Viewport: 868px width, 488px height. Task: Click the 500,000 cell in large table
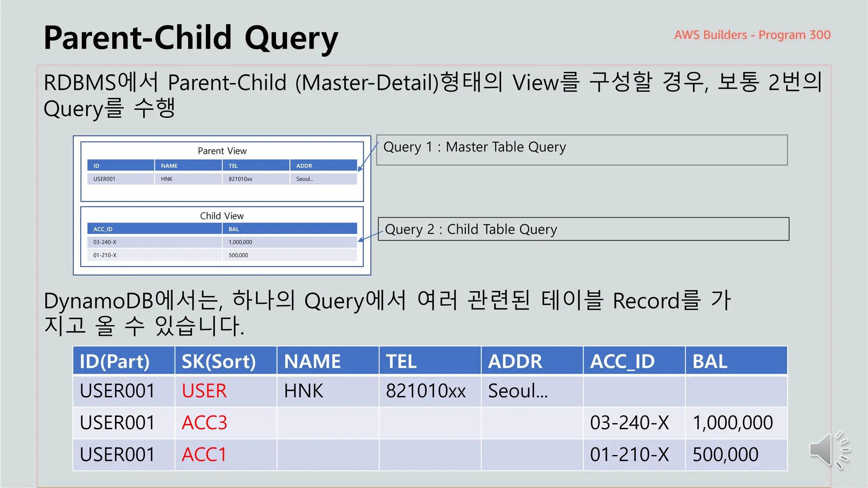click(737, 455)
